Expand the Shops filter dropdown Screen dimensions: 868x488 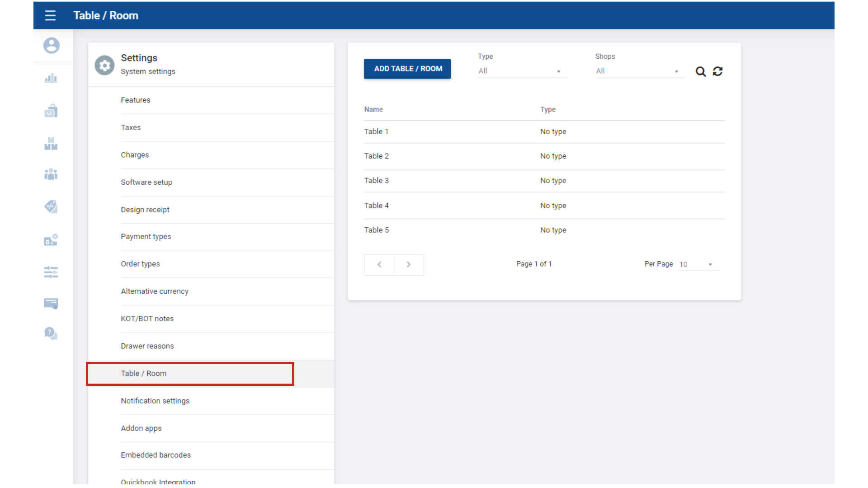pos(639,71)
